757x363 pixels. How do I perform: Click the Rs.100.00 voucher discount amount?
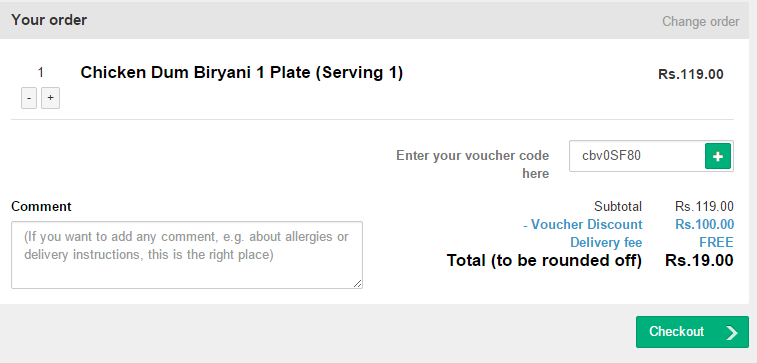(704, 224)
